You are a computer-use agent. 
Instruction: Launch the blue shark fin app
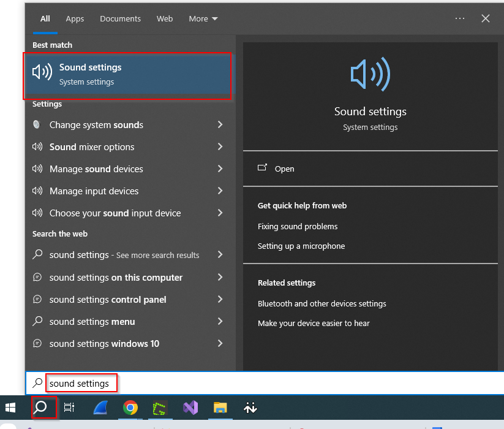click(100, 408)
